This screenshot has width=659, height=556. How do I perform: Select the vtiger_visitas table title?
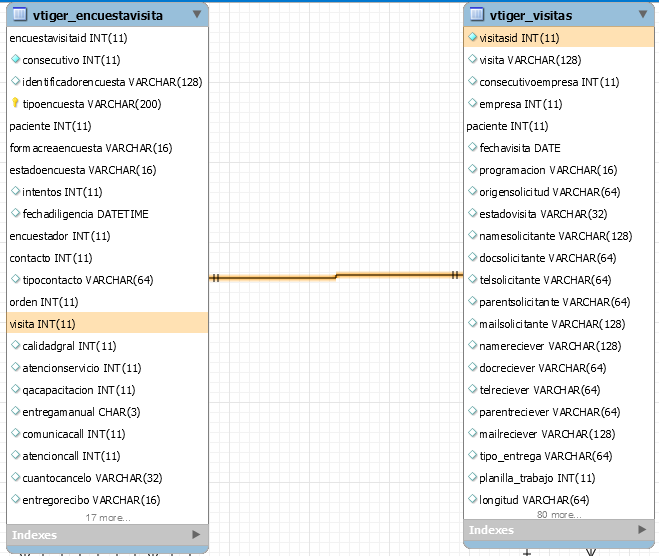click(531, 16)
